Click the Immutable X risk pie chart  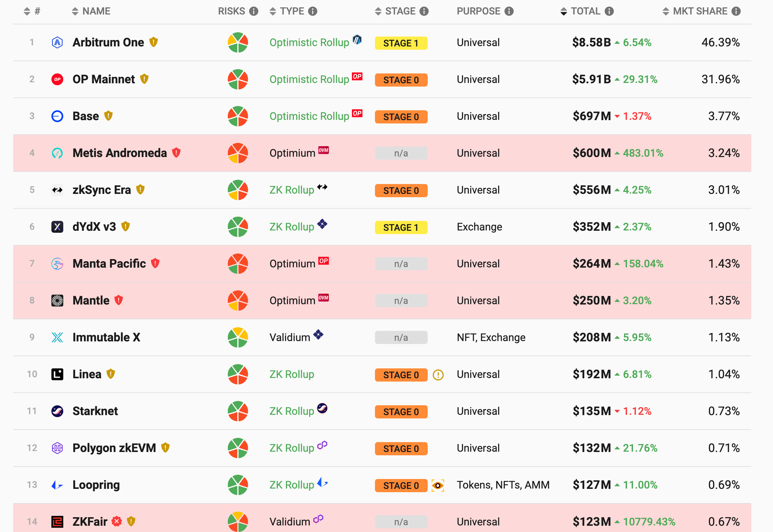[238, 337]
